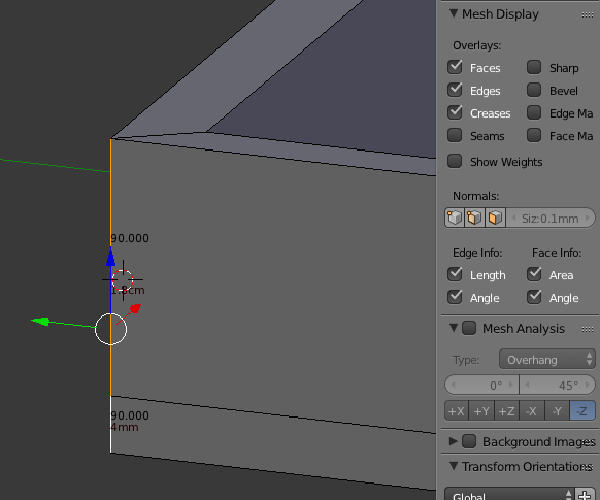The image size is (600, 500).
Task: Enable Face Marks overlay checkbox
Action: [534, 135]
